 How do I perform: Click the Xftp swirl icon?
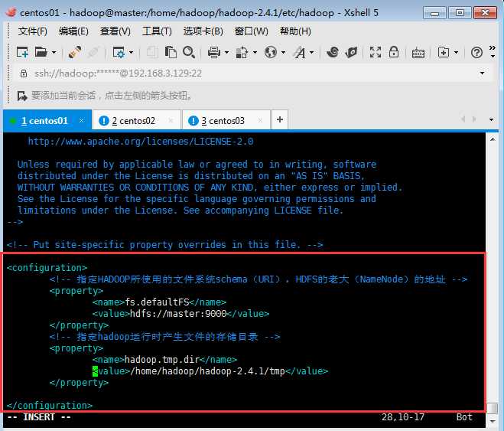(333, 52)
